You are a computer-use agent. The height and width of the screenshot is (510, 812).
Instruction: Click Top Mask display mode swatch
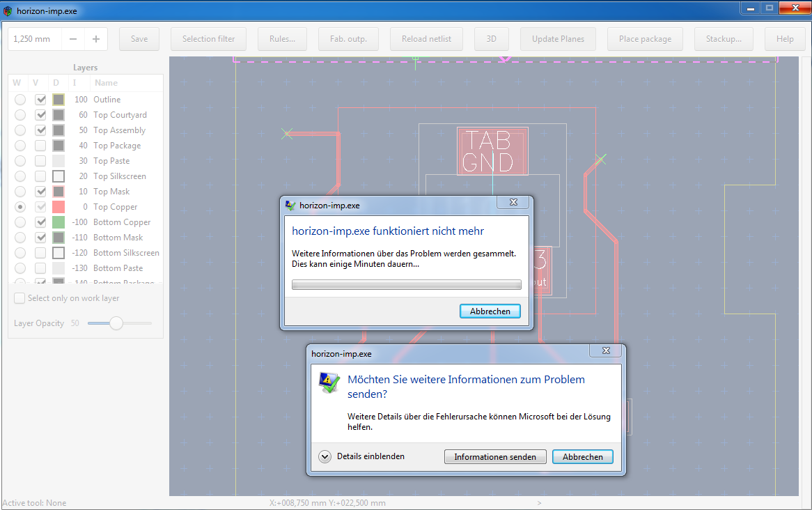pos(58,191)
